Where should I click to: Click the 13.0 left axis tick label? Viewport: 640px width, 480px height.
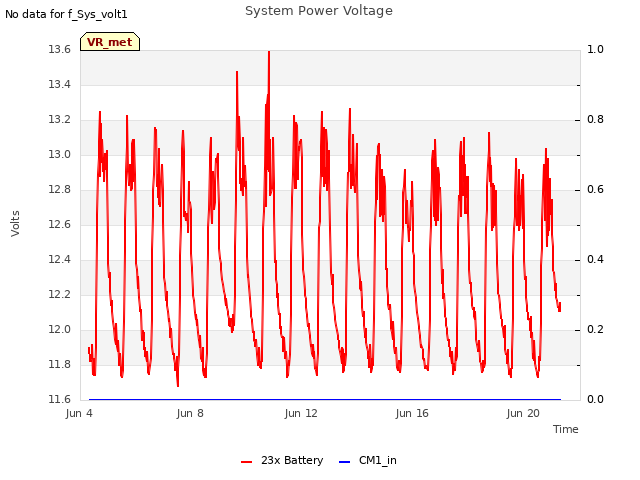[60, 155]
